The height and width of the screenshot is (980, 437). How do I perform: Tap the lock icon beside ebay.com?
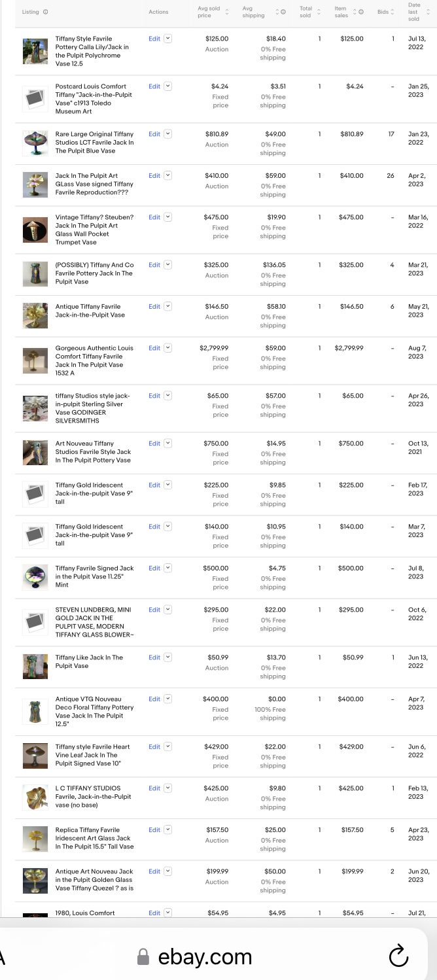pyautogui.click(x=143, y=956)
